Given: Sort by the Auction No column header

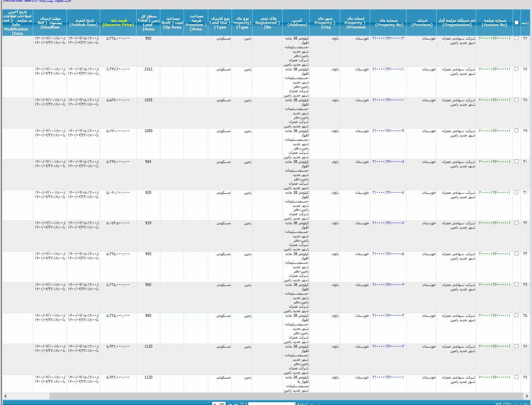Looking at the screenshot, I should tap(494, 23).
